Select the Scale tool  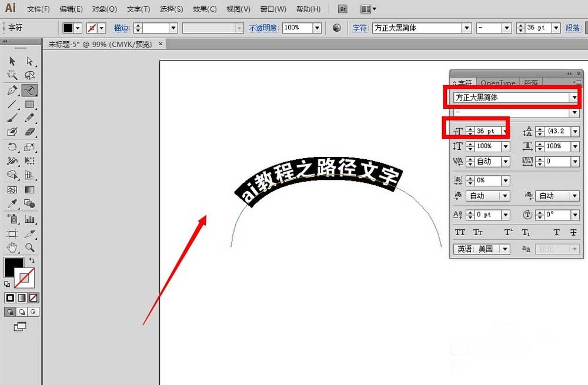click(x=29, y=147)
